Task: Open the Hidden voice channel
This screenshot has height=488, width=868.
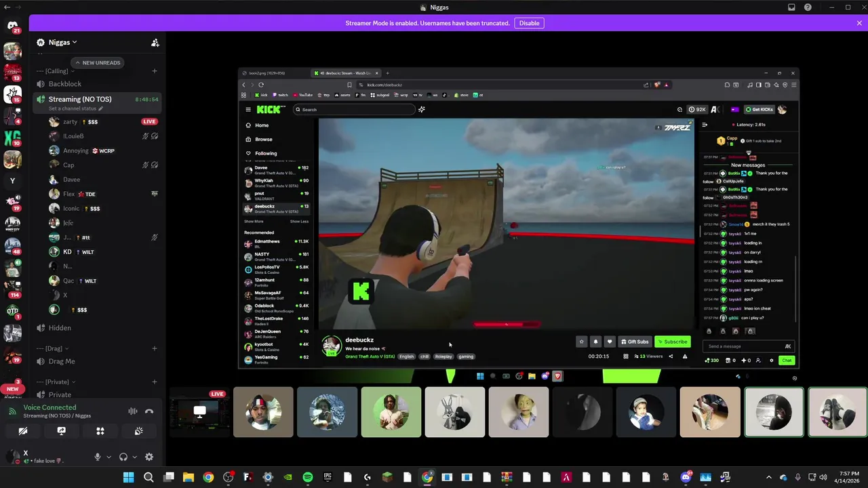Action: point(97,328)
